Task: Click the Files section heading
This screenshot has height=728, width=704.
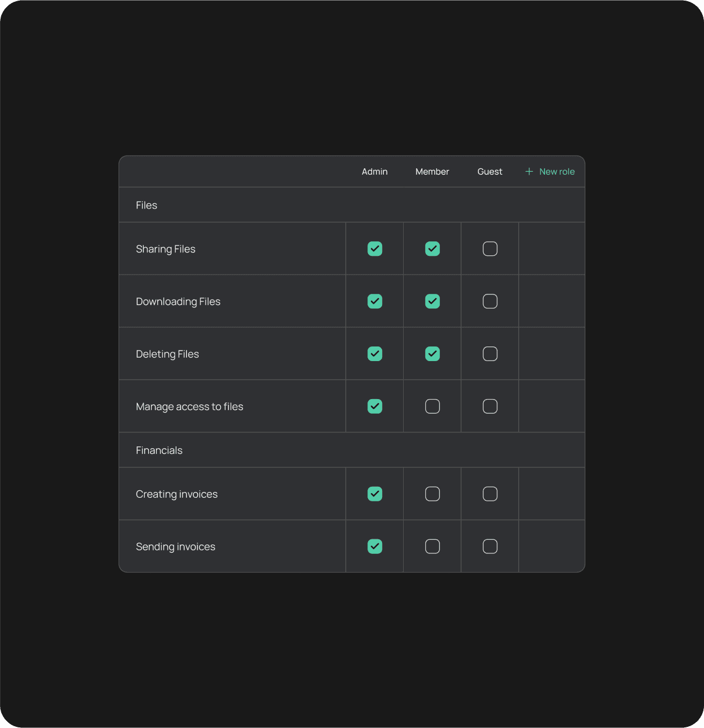Action: (x=147, y=205)
